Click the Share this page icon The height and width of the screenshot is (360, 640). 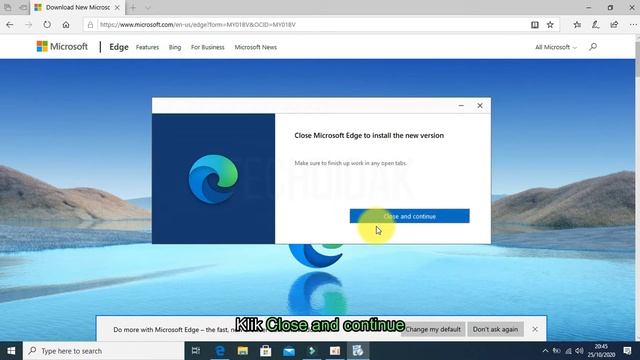point(614,24)
